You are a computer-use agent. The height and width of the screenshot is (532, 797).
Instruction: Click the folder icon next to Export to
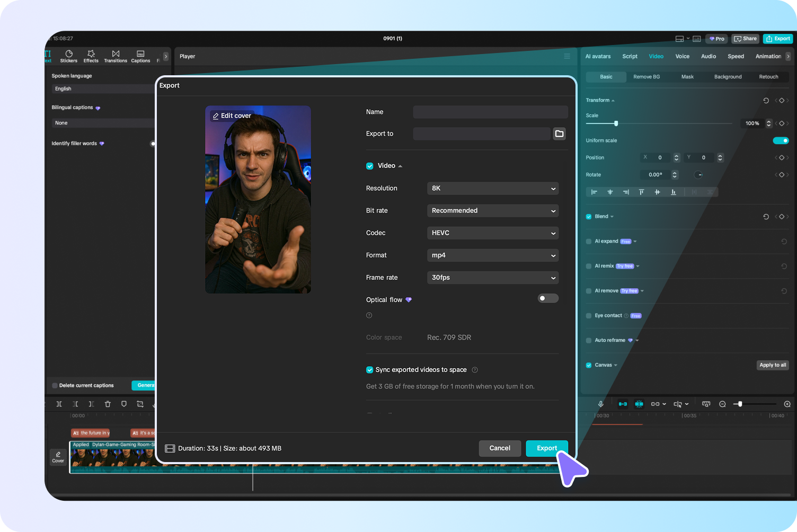point(559,134)
